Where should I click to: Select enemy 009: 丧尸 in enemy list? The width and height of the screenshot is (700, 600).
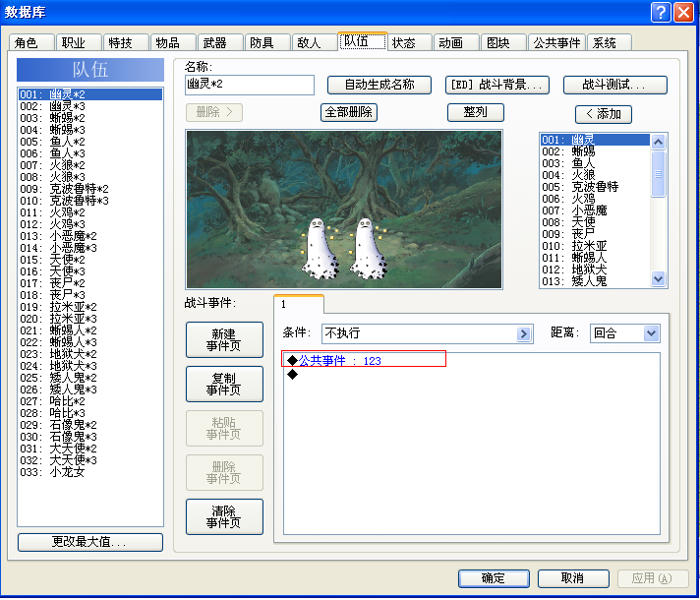595,234
